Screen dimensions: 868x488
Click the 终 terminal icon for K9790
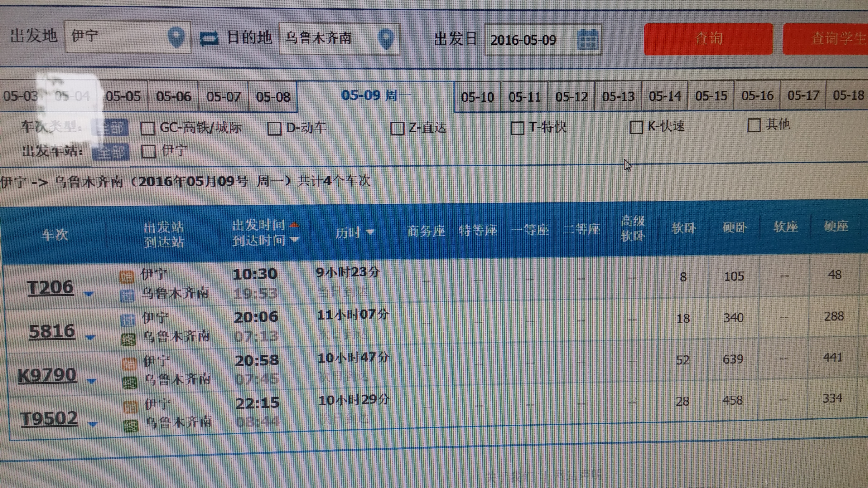(x=130, y=383)
